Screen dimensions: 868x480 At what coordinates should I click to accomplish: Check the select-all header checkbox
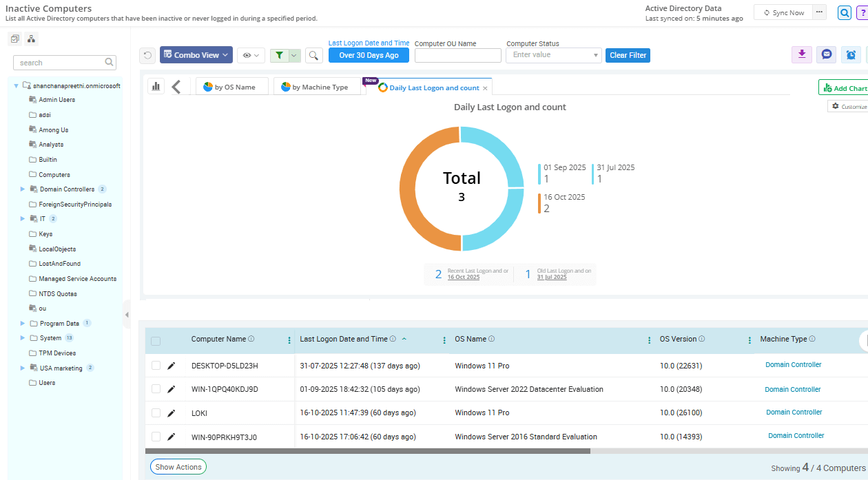point(156,341)
